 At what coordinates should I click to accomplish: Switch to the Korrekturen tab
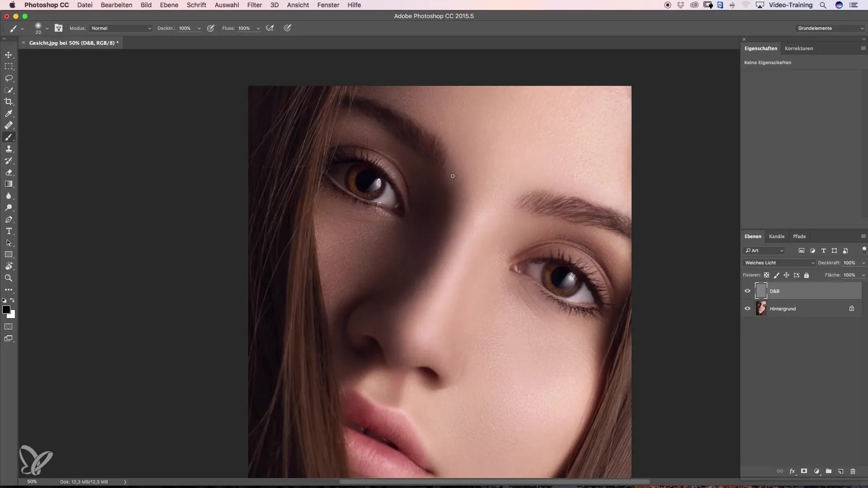click(x=798, y=48)
